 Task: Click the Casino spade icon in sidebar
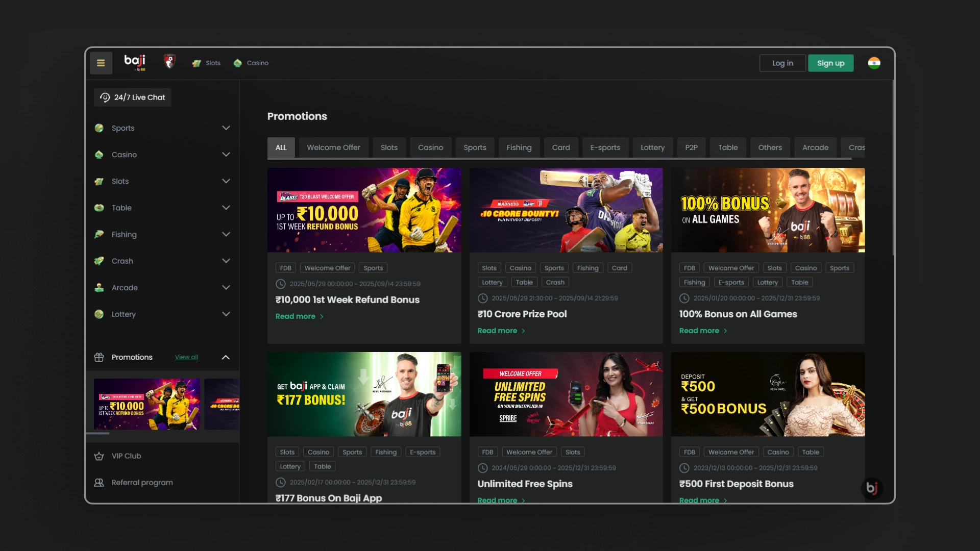(99, 155)
